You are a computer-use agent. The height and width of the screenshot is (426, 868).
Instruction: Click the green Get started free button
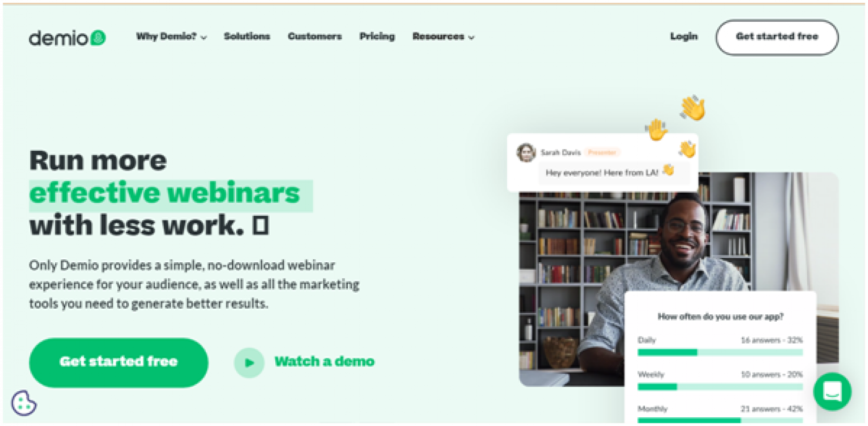pyautogui.click(x=118, y=363)
